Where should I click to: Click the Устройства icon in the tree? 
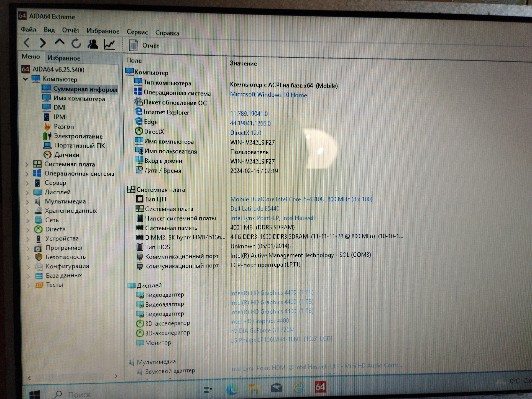coord(38,239)
